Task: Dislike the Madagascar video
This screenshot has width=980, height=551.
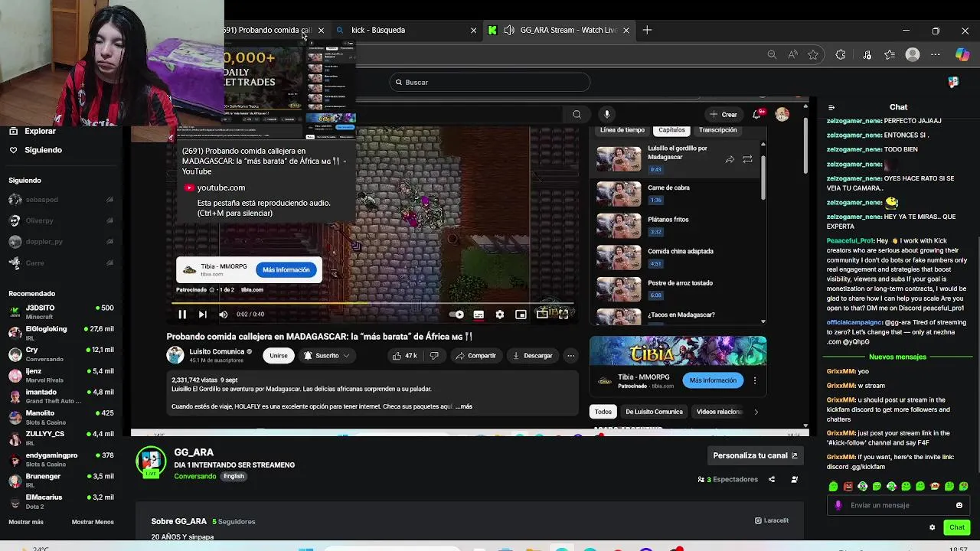Action: coord(434,356)
